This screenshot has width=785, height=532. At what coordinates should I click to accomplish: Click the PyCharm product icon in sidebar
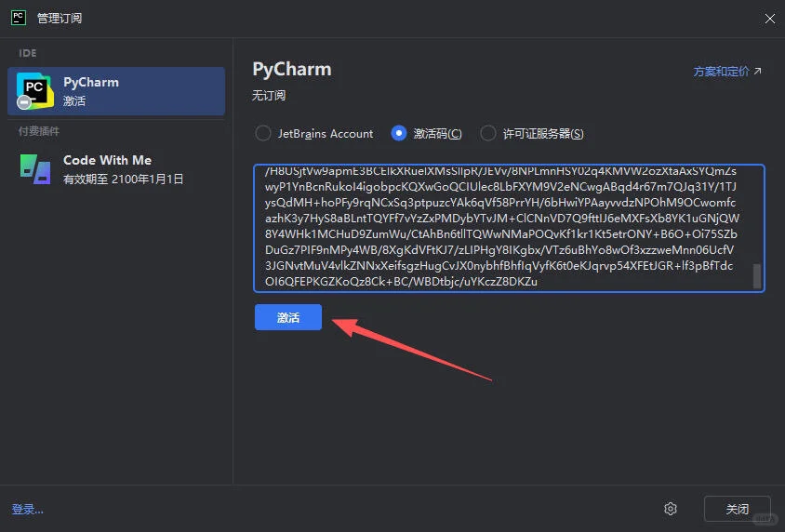click(34, 90)
